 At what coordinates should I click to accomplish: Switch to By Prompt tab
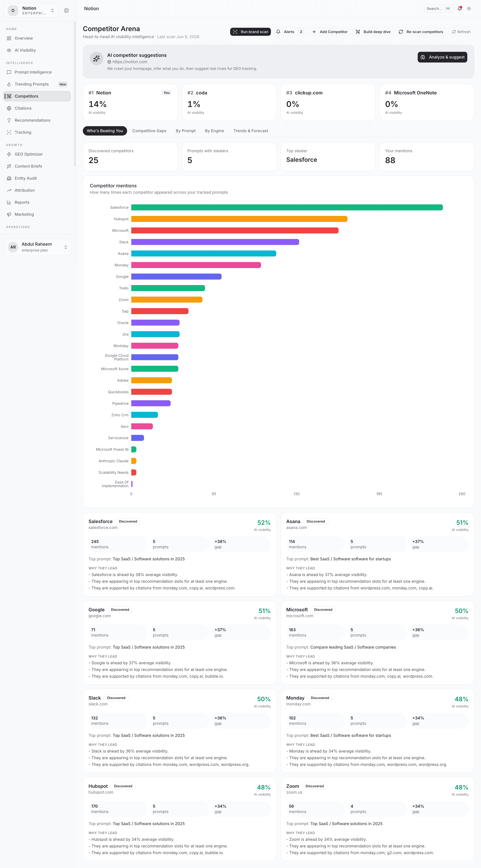(x=186, y=131)
